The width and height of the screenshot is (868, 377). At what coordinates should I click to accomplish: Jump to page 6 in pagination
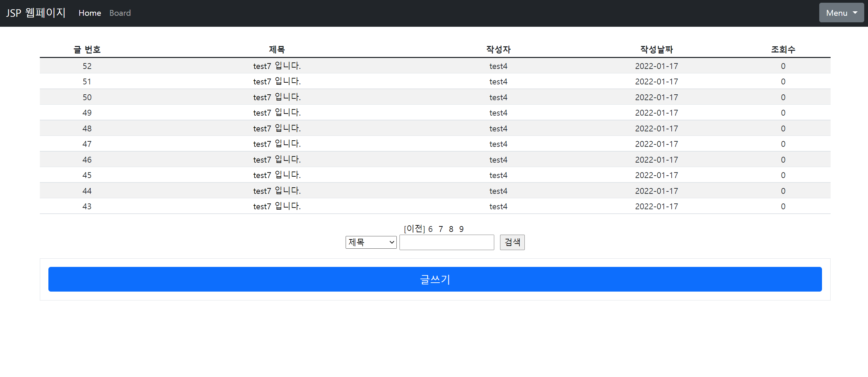tap(430, 229)
